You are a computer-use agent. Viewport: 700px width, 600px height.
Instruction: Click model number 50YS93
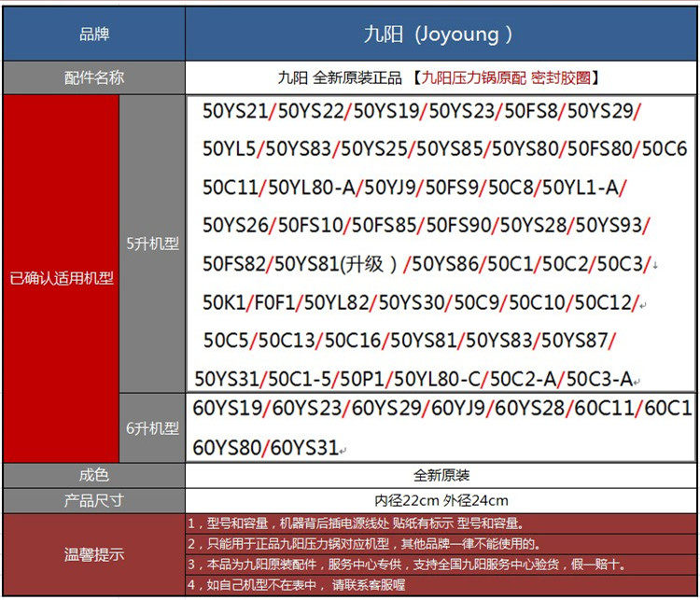(609, 225)
